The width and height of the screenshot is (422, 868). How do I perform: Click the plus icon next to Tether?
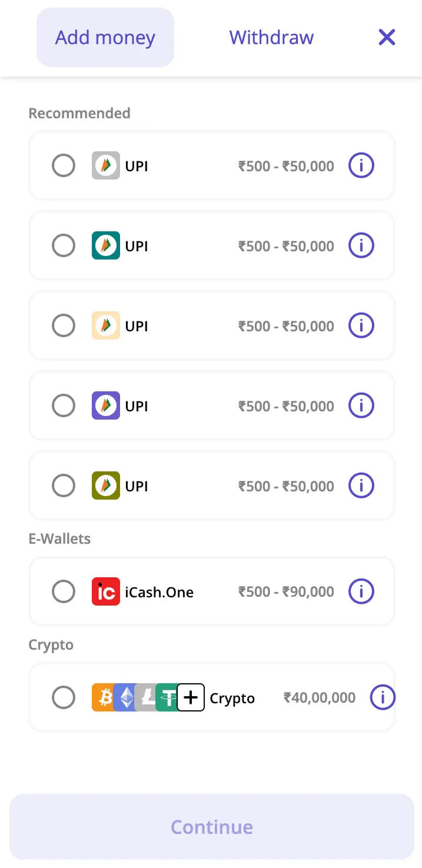tap(190, 697)
